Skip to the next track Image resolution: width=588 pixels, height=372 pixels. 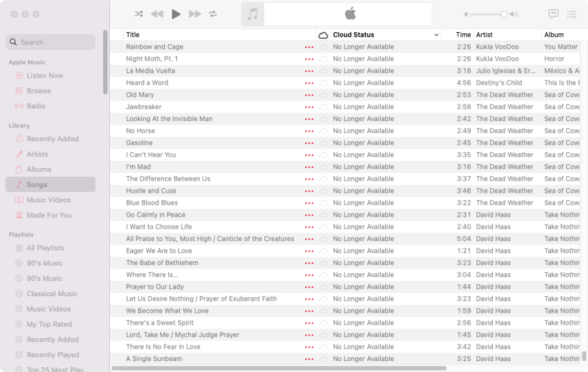tap(195, 14)
